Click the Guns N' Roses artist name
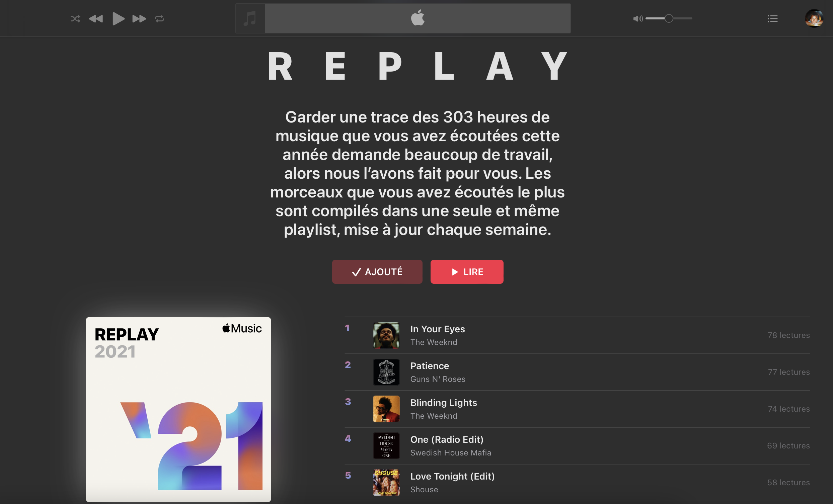 [x=438, y=379]
